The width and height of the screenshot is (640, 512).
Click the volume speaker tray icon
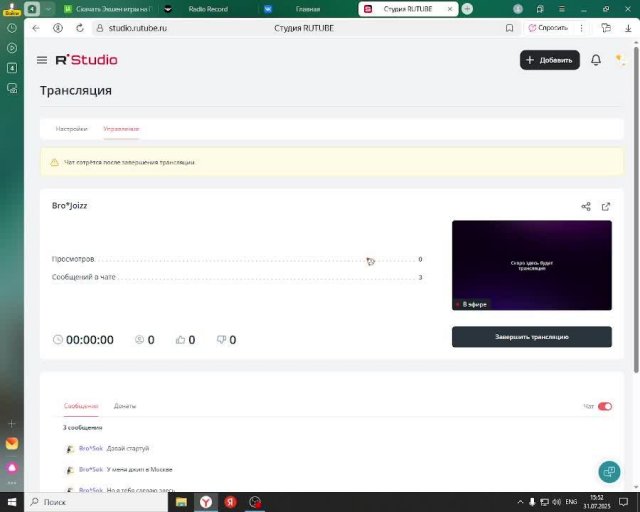[556, 502]
